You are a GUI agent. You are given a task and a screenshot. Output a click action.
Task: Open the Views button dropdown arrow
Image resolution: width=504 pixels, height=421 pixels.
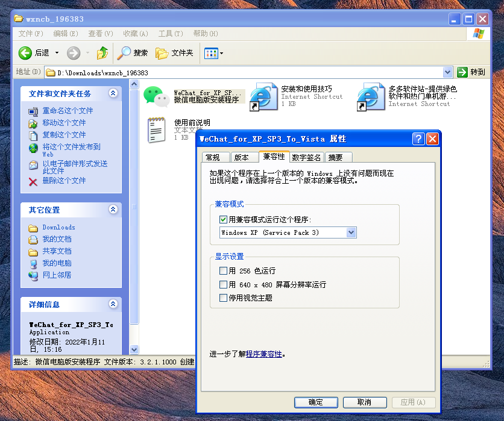pyautogui.click(x=221, y=54)
